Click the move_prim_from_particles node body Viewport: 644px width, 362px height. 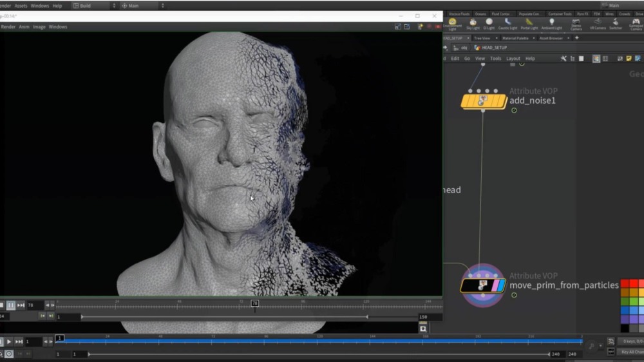pos(483,285)
